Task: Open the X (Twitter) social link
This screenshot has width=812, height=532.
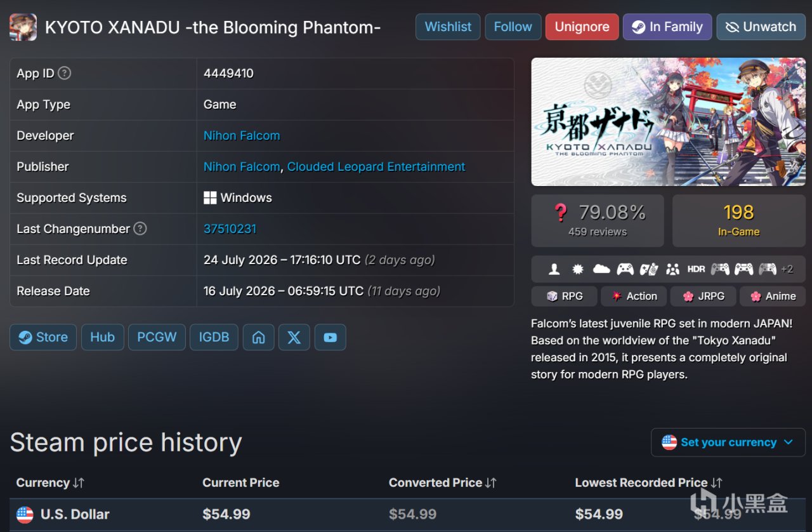Action: (294, 337)
